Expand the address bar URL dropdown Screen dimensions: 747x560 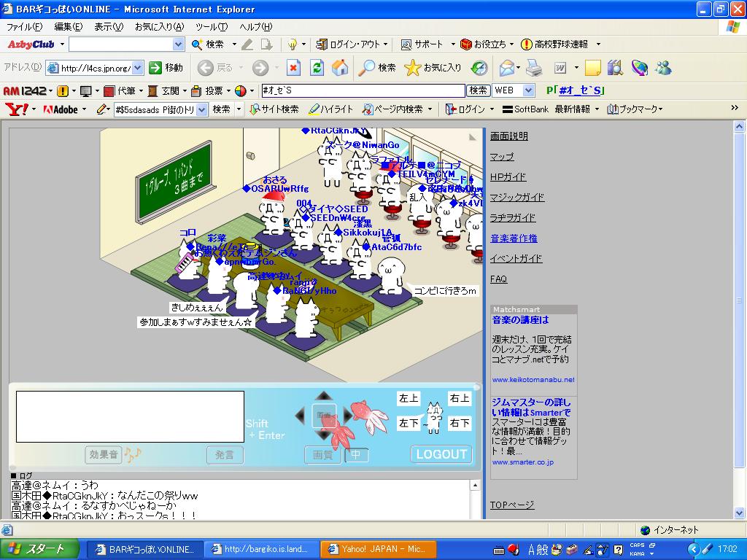click(x=137, y=68)
